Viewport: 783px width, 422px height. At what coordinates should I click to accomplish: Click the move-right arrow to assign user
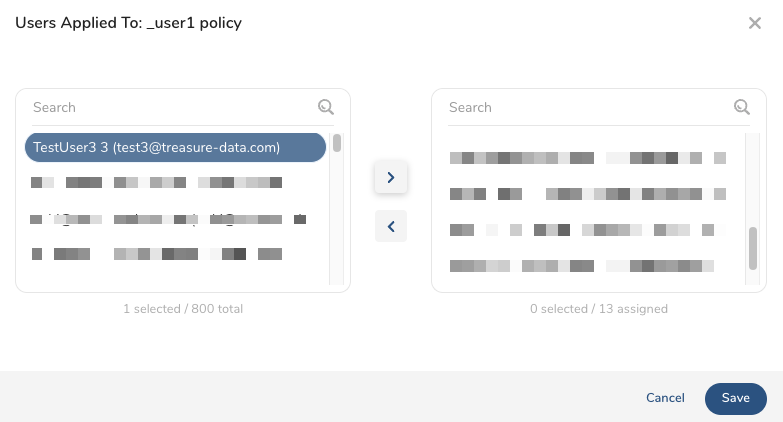390,177
